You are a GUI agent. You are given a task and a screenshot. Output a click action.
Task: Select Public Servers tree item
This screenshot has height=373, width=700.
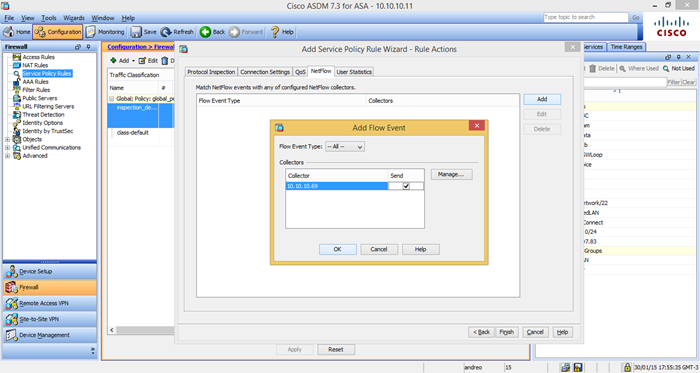tap(40, 98)
